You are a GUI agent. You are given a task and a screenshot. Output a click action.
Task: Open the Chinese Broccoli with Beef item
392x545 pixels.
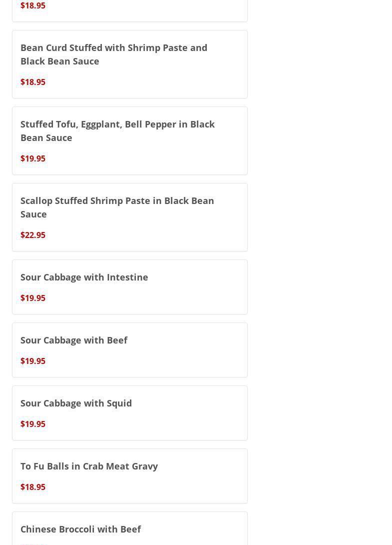[x=80, y=529]
